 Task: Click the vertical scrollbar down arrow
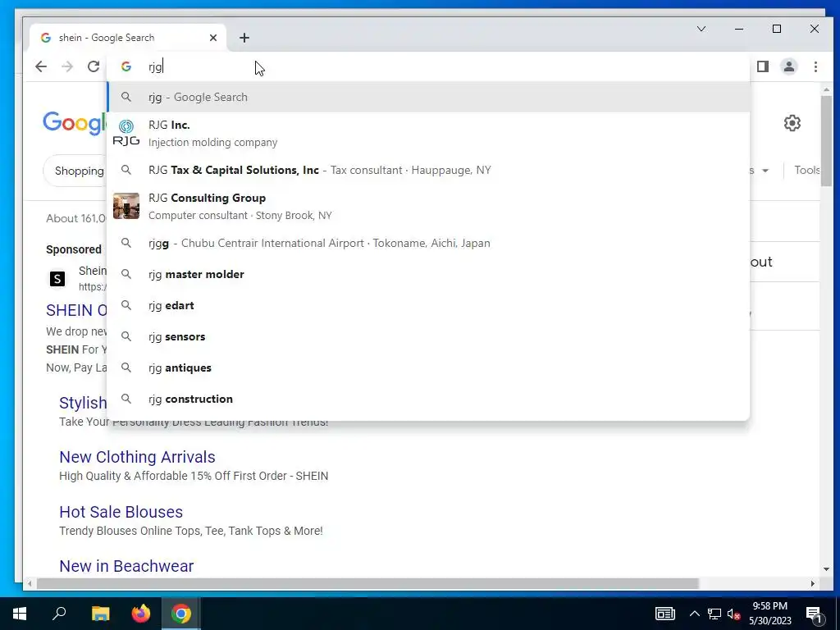[x=826, y=569]
